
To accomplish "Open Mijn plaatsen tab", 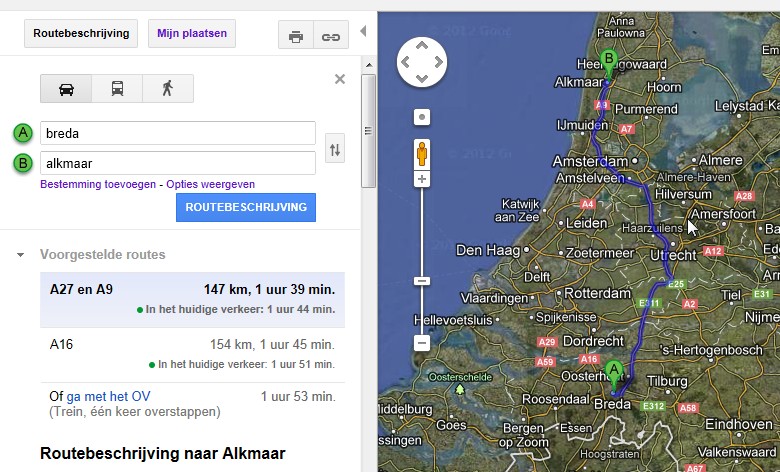I will [192, 33].
